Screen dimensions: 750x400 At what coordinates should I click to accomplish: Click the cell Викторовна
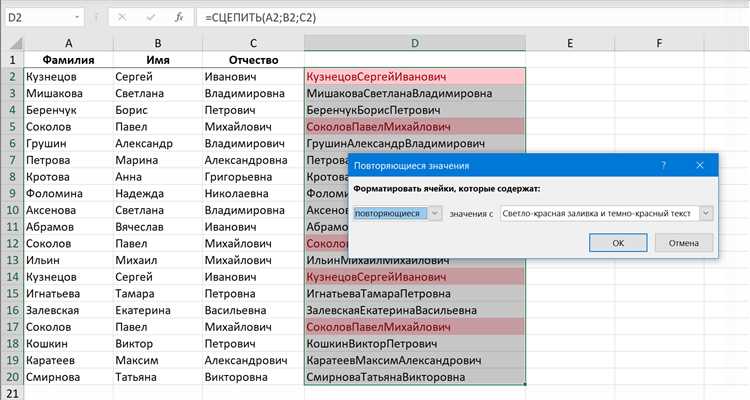[254, 377]
